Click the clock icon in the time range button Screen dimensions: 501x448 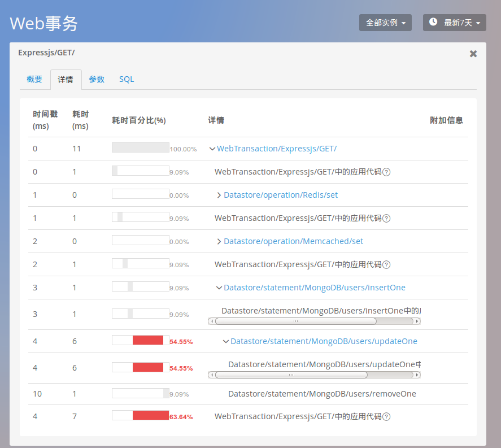(433, 21)
